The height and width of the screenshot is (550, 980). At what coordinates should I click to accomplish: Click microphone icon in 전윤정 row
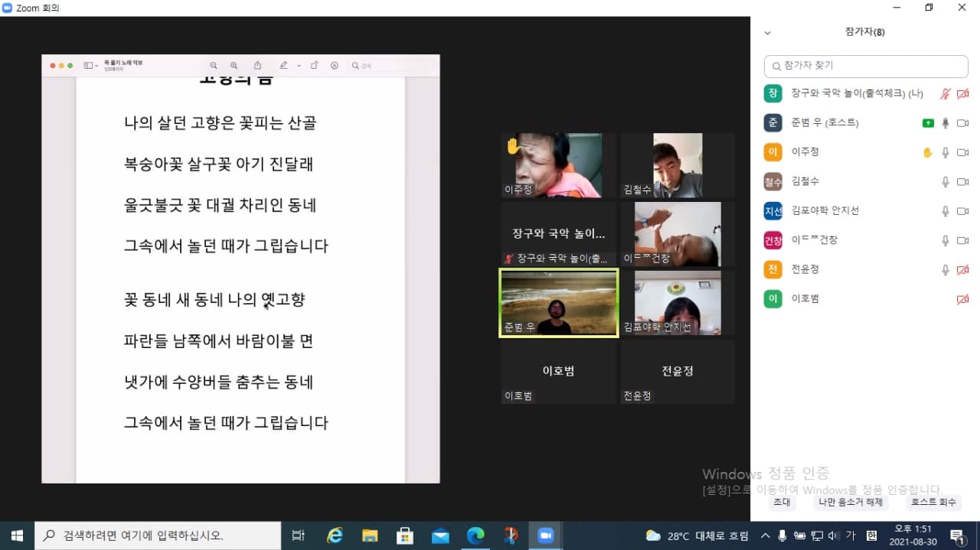point(946,269)
